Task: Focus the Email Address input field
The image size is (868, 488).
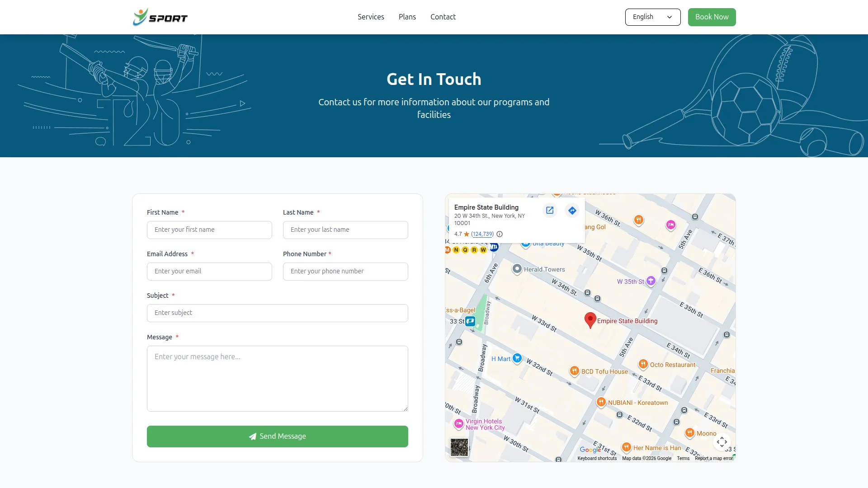Action: (x=209, y=272)
